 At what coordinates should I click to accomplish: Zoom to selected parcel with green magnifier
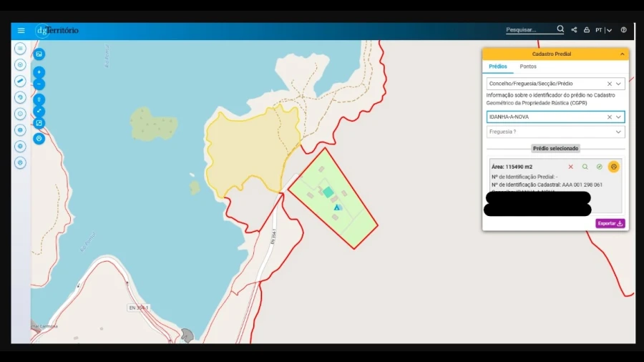585,167
